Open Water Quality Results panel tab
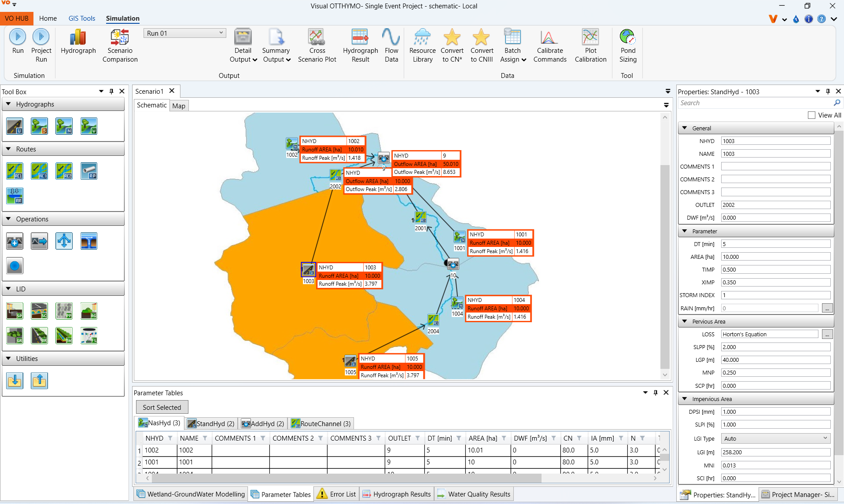The height and width of the screenshot is (504, 844). tap(474, 494)
